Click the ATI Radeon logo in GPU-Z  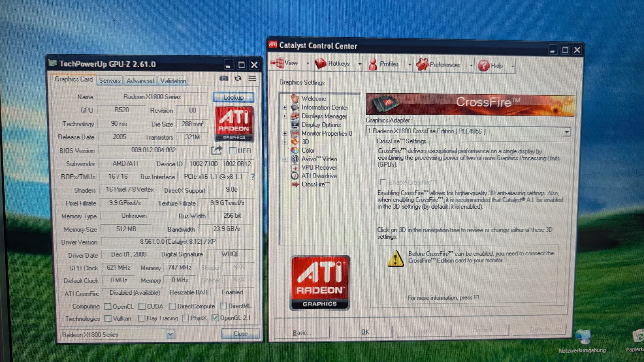click(x=234, y=124)
